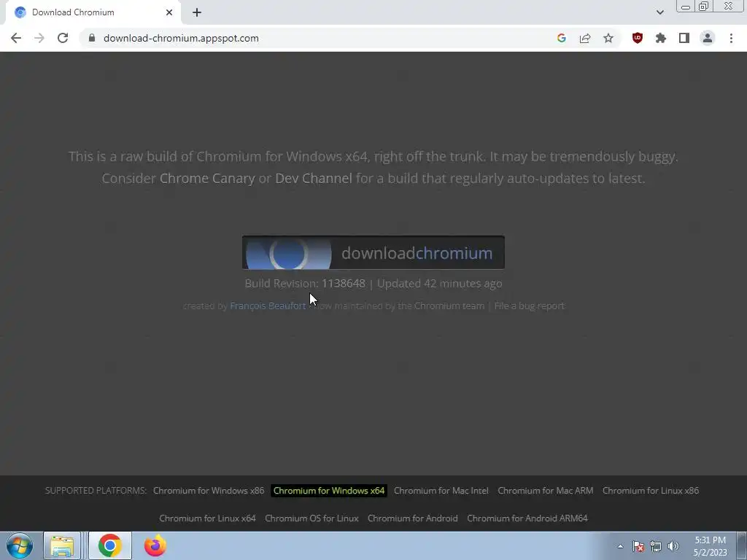Select Chromium for Mac ARM
Screen dimensions: 747x560
click(x=546, y=491)
